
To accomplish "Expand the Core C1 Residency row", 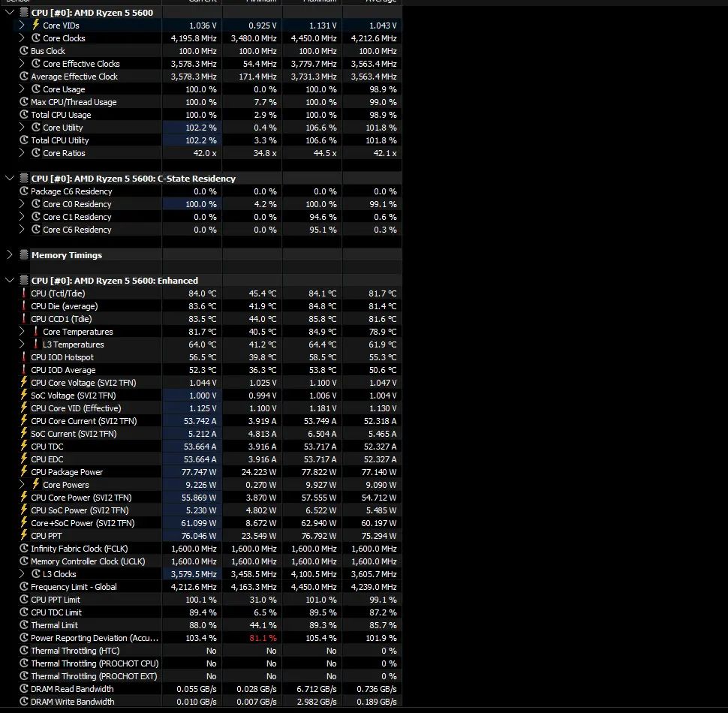I will [21, 217].
